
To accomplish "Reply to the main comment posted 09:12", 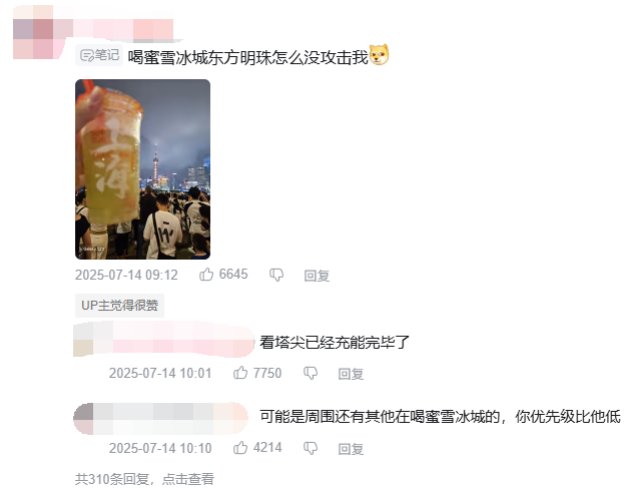I will pos(317,276).
